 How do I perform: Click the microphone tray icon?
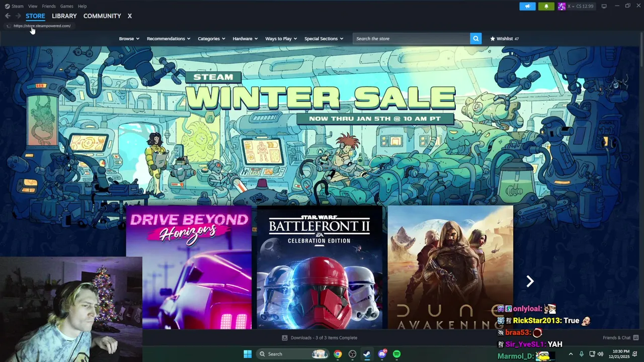[581, 354]
